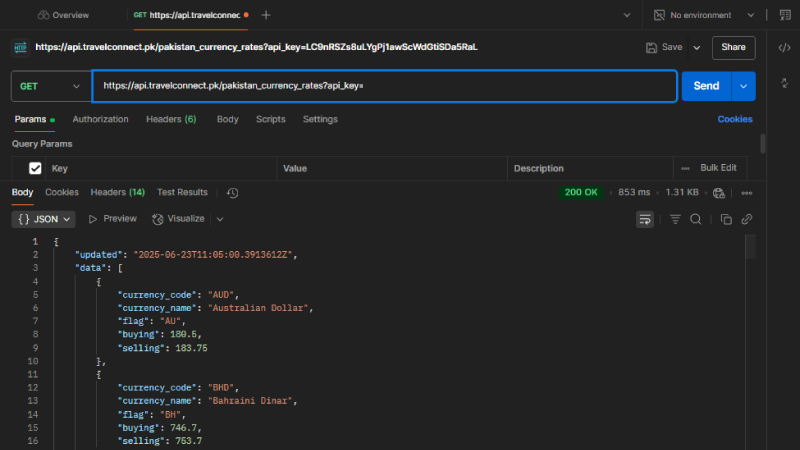Open the response history icon
The image size is (800, 450).
click(x=232, y=193)
